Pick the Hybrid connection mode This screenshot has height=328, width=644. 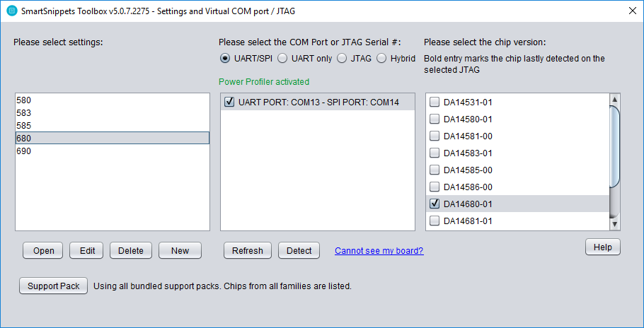coord(381,59)
